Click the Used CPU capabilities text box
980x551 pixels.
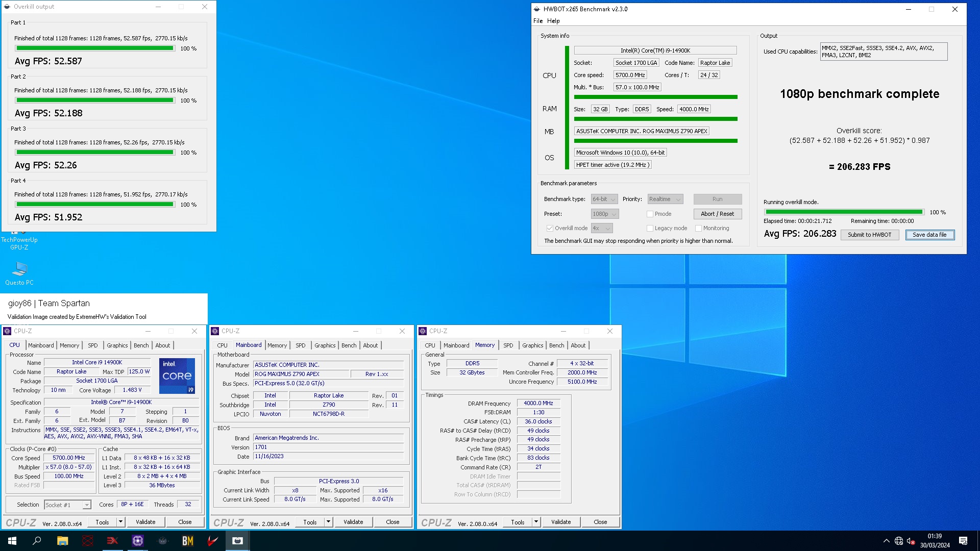point(884,52)
